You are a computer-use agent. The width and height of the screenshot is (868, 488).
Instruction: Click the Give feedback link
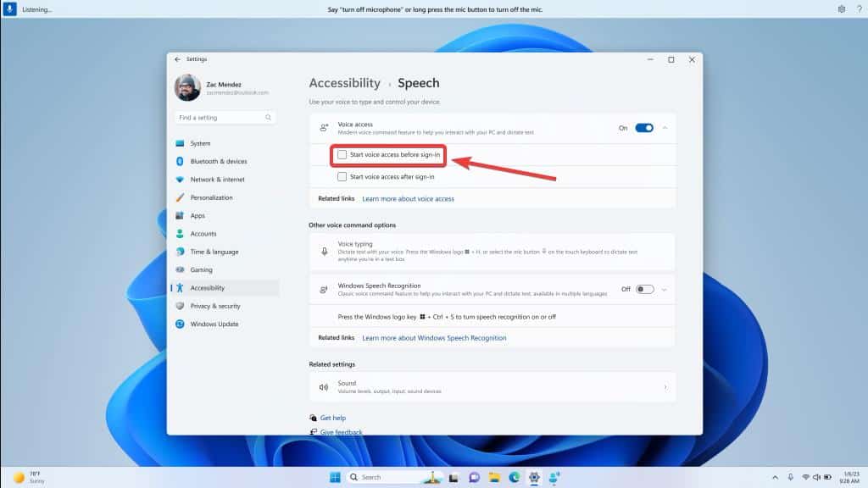point(341,432)
